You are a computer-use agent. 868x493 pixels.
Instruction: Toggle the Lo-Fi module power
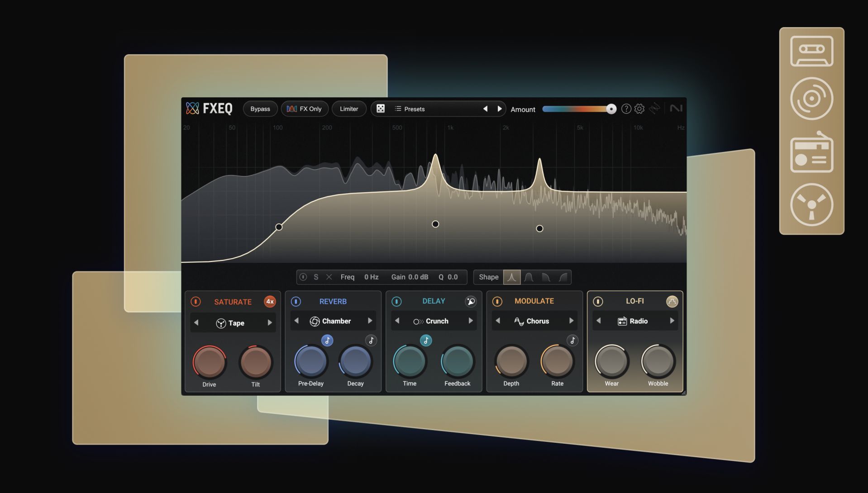598,302
